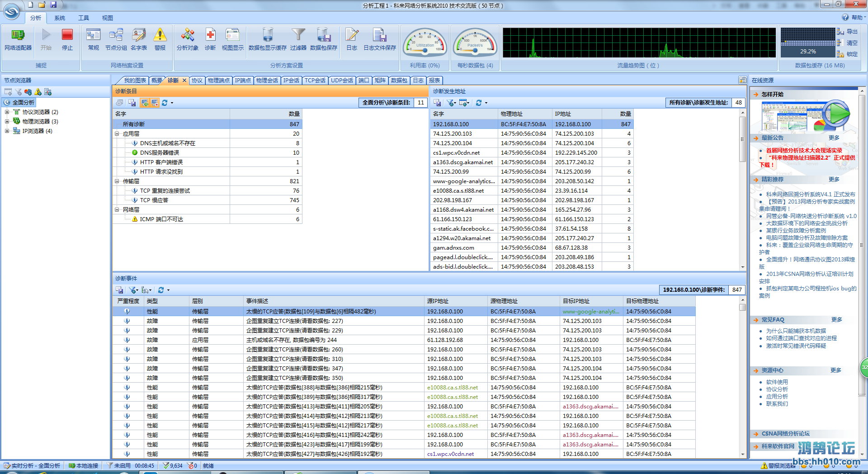The height and width of the screenshot is (474, 868).
Task: Open FAQ link 为什么只能捕获本机数据
Action: click(796, 331)
